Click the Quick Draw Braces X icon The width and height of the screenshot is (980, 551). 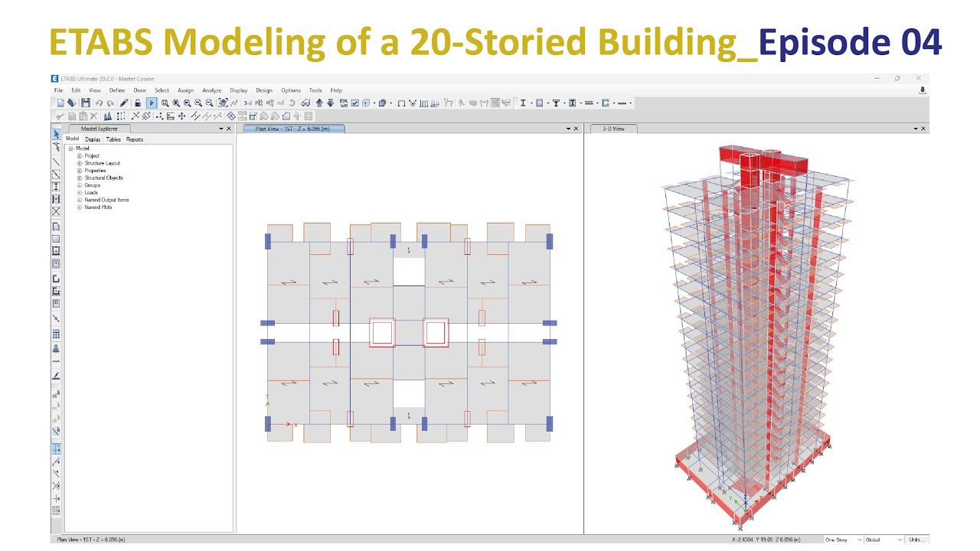56,211
